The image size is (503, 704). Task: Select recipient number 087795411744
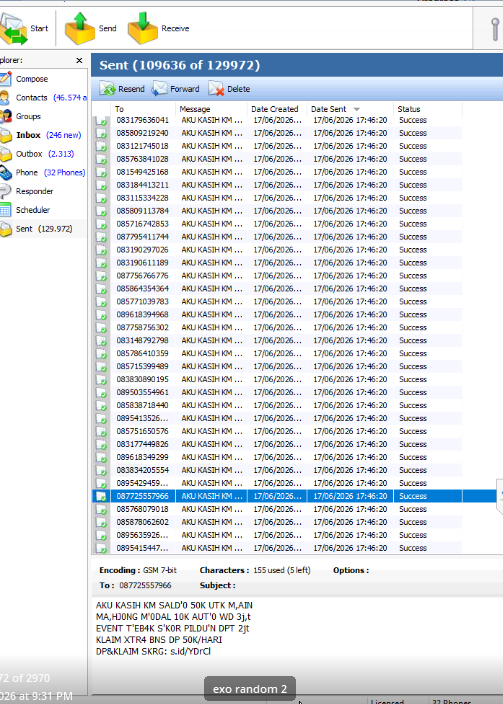[143, 237]
